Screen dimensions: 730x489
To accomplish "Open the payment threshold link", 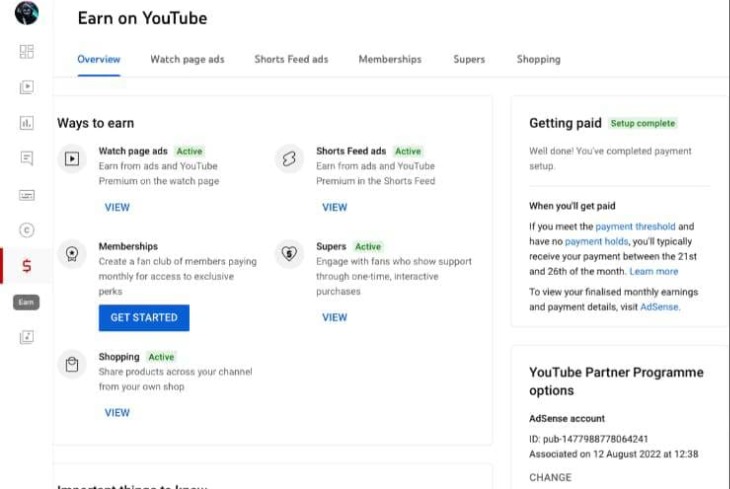I will [x=635, y=226].
